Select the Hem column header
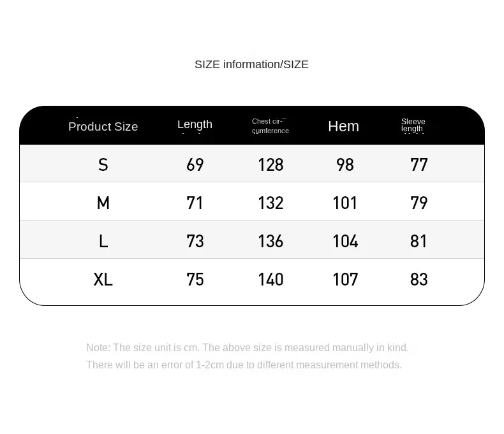 [x=343, y=126]
